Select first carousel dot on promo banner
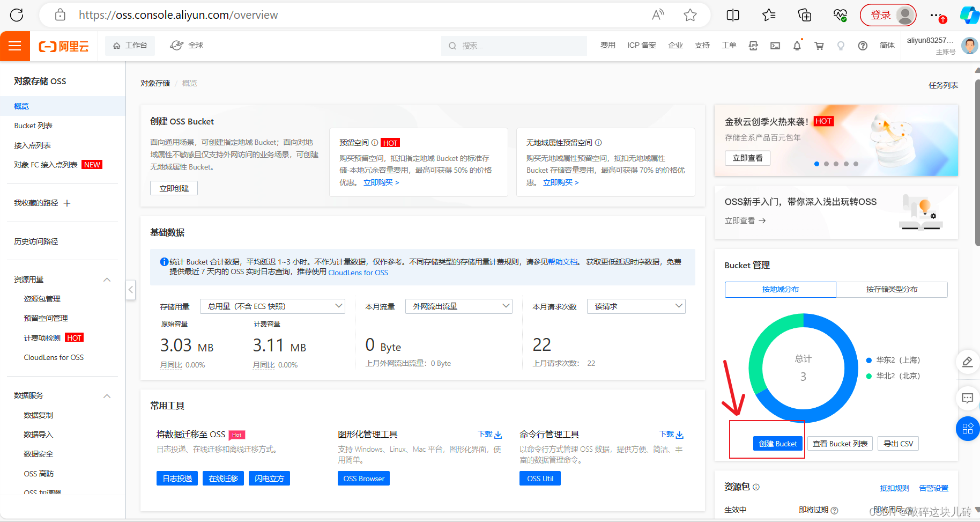The image size is (980, 522). click(x=816, y=164)
